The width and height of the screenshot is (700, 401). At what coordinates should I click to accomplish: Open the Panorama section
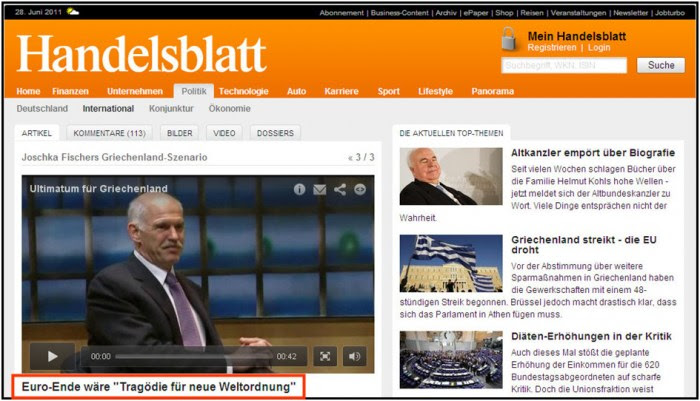(492, 91)
